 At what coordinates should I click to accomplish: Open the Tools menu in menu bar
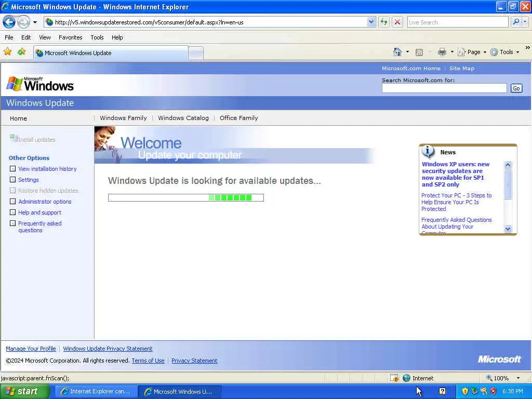[97, 37]
